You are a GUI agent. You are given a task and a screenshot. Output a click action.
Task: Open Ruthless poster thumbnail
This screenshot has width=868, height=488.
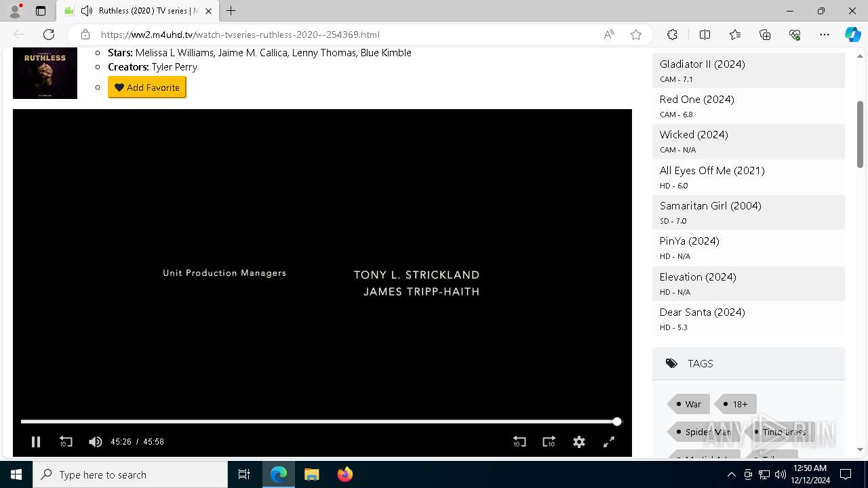pos(45,73)
